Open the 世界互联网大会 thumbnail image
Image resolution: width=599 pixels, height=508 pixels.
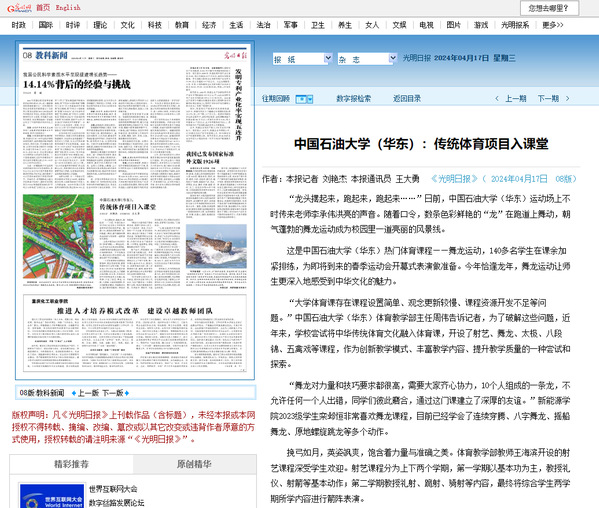pyautogui.click(x=52, y=496)
